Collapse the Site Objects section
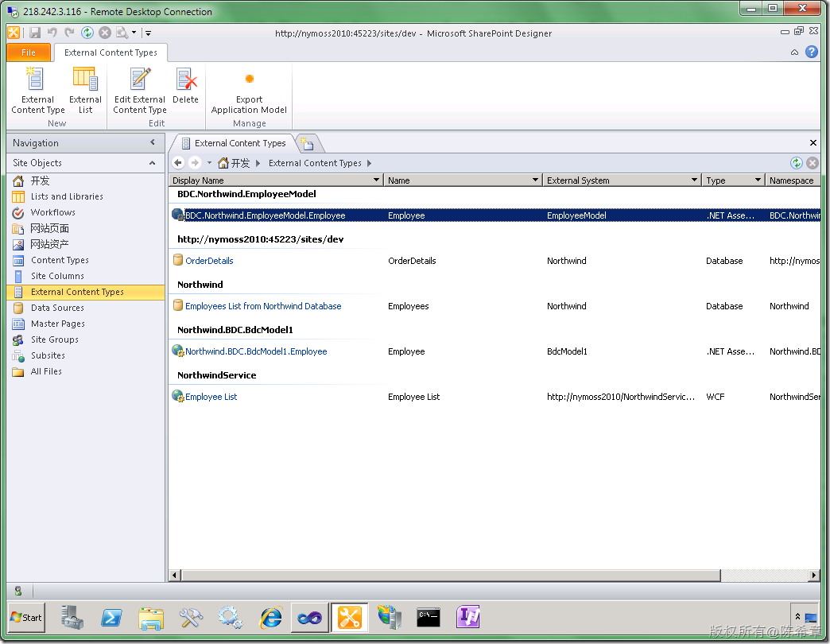 (x=153, y=163)
